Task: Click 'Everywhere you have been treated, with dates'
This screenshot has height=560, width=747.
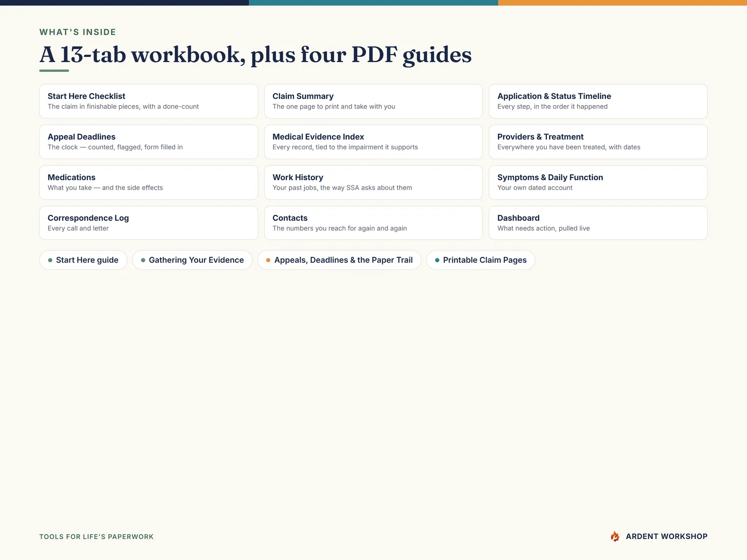Action: 569,147
